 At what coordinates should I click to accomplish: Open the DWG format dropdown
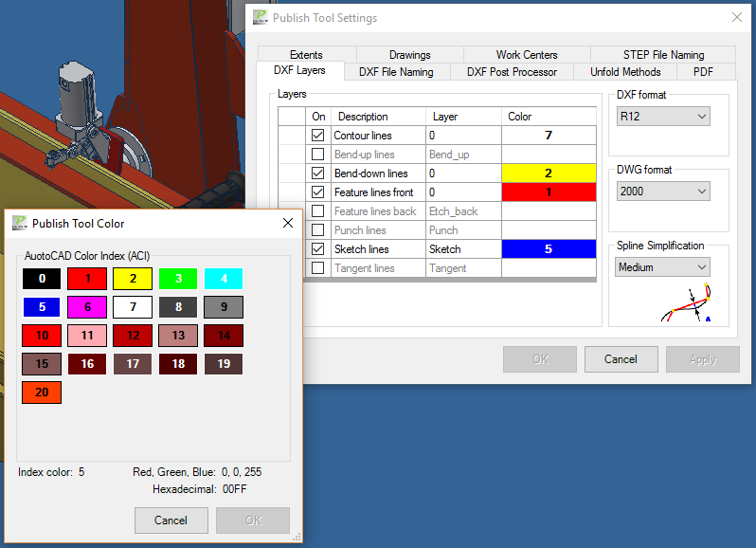(x=662, y=192)
